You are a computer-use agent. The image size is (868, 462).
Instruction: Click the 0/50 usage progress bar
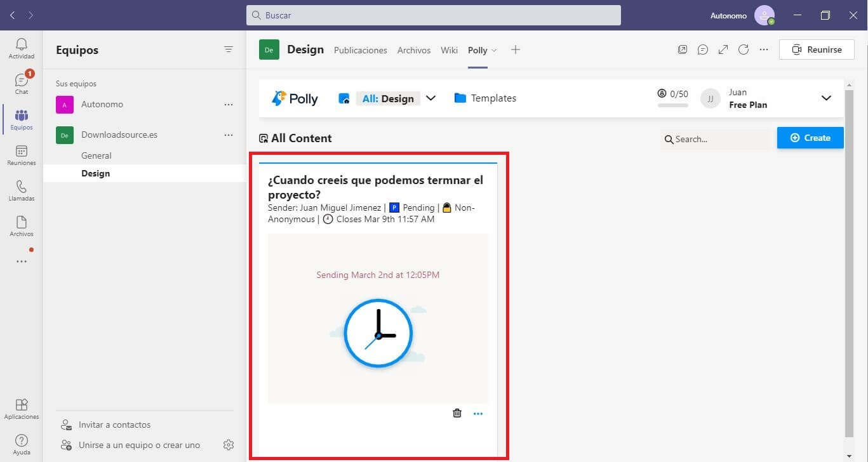pyautogui.click(x=673, y=105)
